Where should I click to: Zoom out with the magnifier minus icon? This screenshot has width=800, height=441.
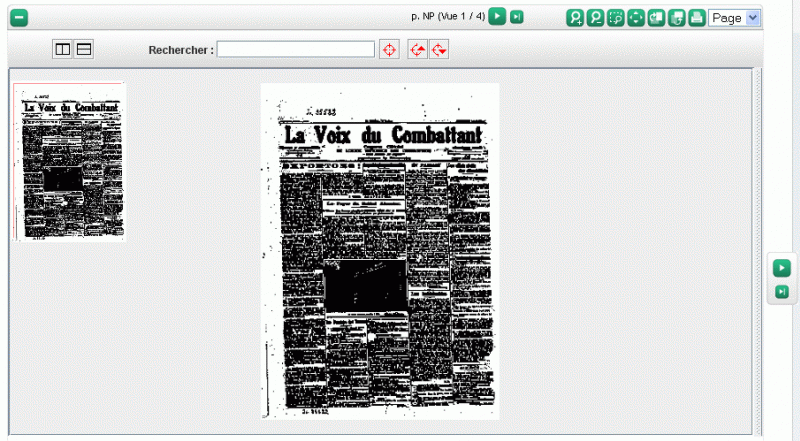pyautogui.click(x=595, y=18)
